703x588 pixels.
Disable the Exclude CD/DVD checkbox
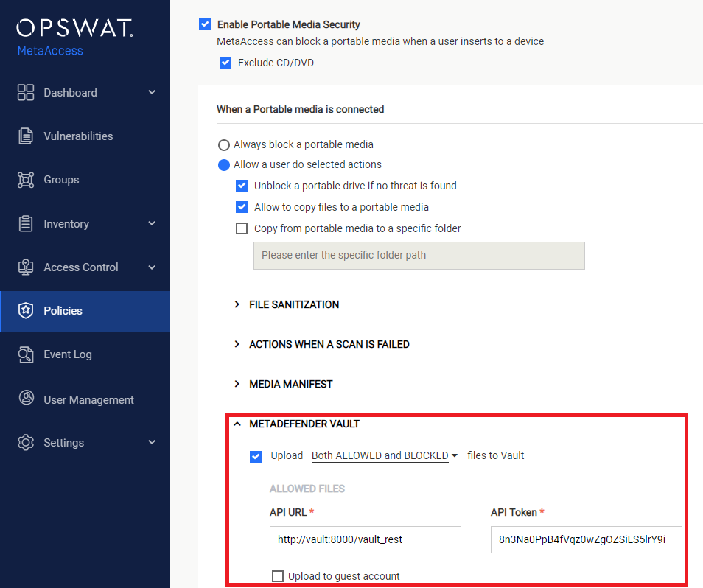coord(225,63)
